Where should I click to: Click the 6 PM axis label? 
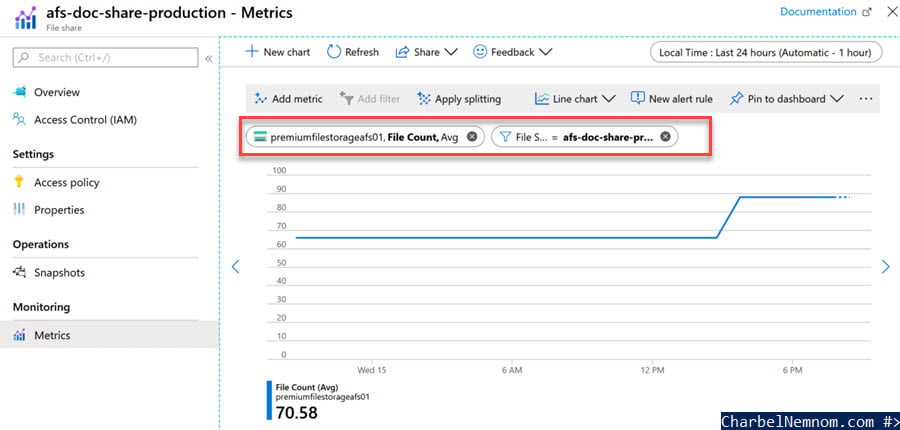tap(792, 371)
